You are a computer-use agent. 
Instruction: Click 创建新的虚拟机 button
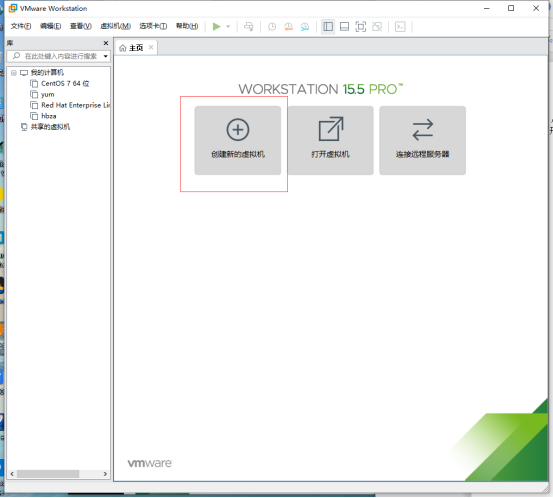pos(238,140)
